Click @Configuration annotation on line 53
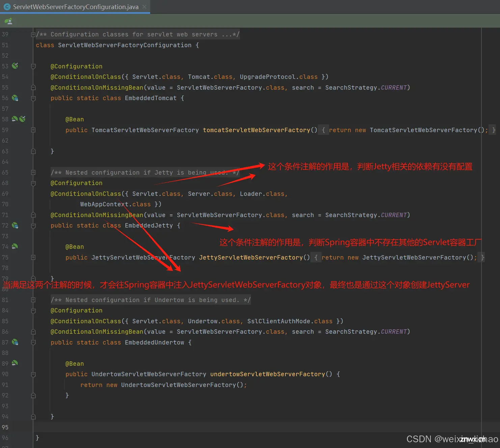 [x=77, y=66]
